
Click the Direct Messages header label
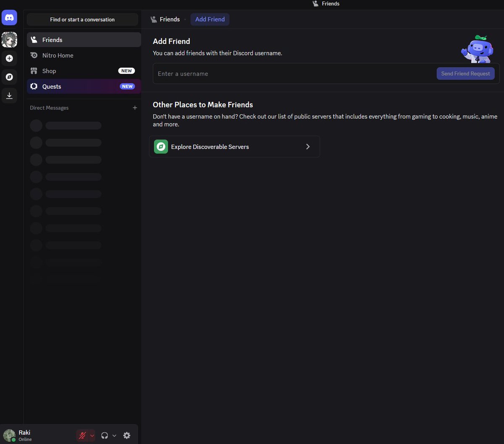(x=49, y=108)
